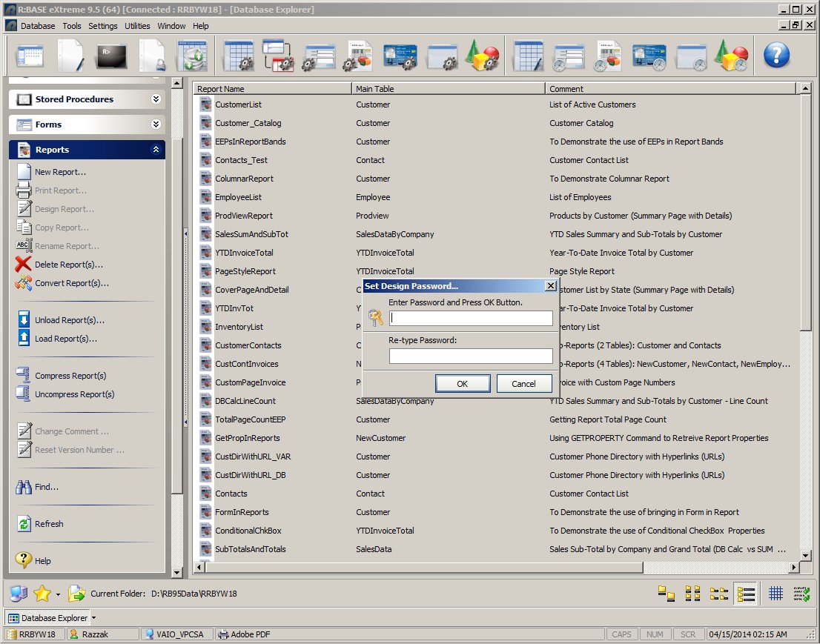The image size is (820, 644).
Task: Click the grid lines view icon
Action: pyautogui.click(x=776, y=594)
